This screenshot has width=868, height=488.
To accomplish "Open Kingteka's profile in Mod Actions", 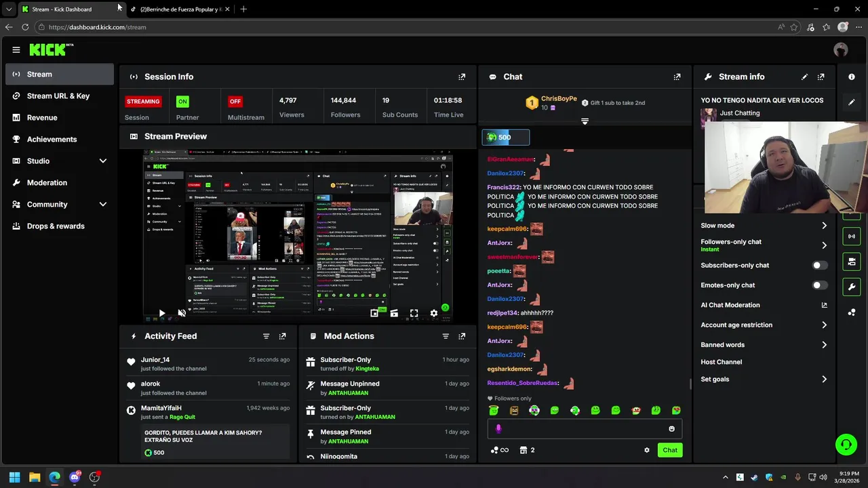I will 367,369.
